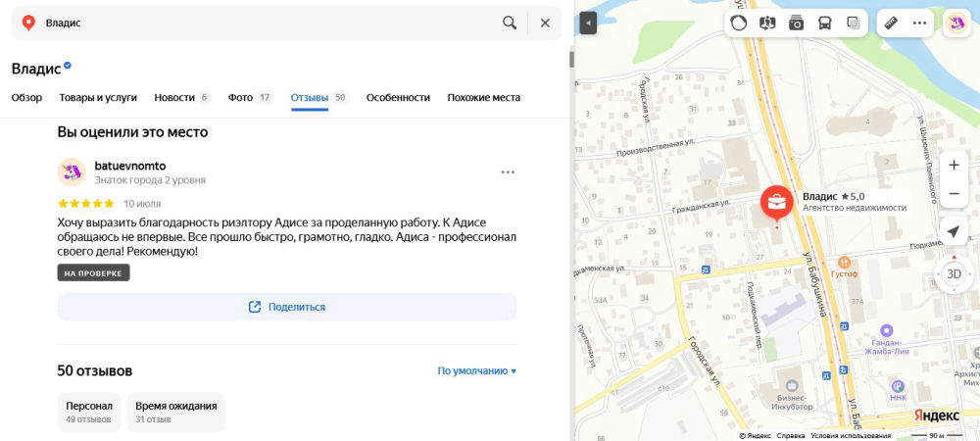Select the ruler measurement tool
980x441 pixels.
(891, 24)
